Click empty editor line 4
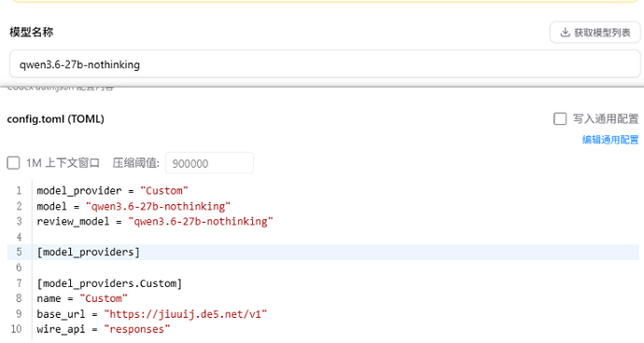Viewport: 644px width, 343px height. [335, 237]
